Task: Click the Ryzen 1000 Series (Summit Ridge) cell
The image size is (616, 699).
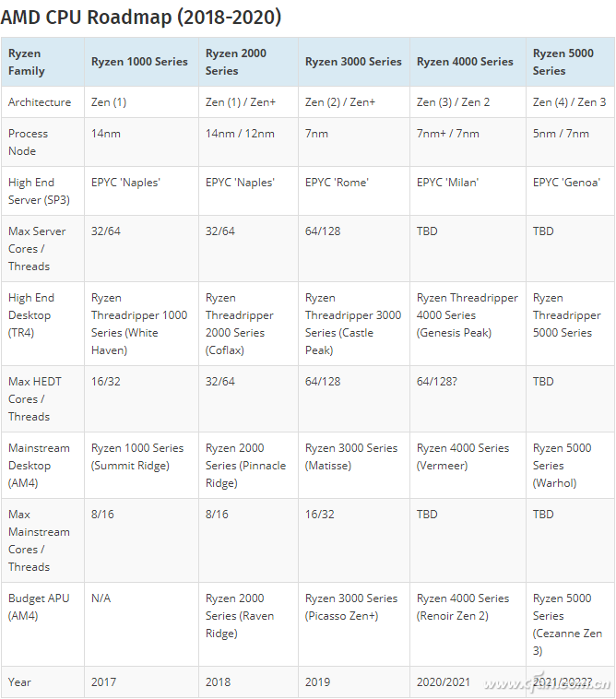Action: (137, 456)
